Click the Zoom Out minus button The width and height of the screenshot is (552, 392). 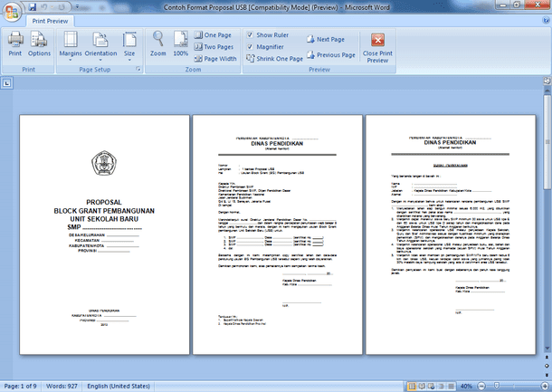481,387
